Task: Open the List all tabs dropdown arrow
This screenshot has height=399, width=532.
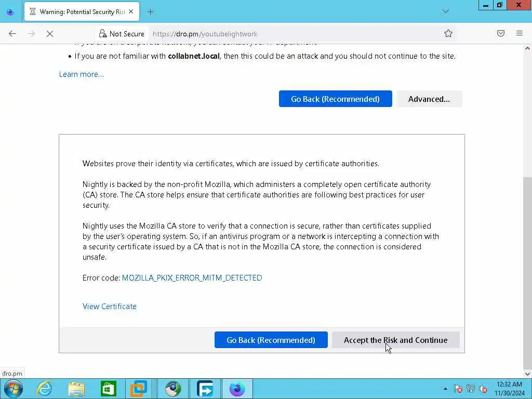Action: coord(445,11)
